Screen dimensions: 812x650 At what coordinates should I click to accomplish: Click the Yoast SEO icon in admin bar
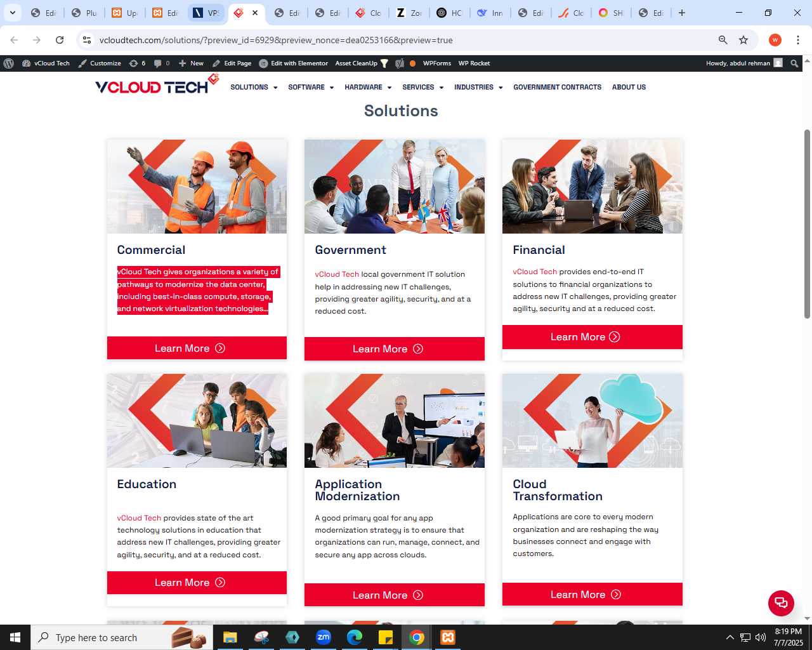pyautogui.click(x=399, y=63)
